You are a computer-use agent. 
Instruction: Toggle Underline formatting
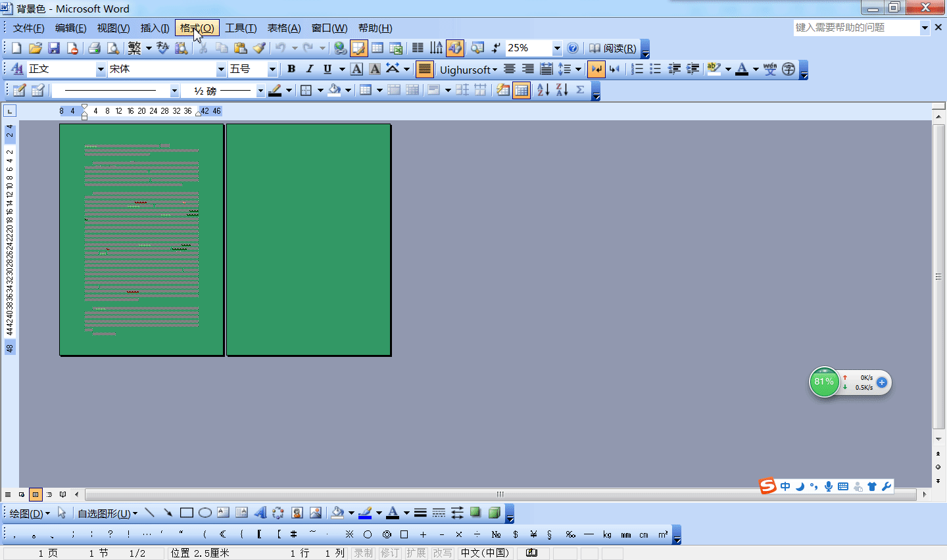(328, 69)
